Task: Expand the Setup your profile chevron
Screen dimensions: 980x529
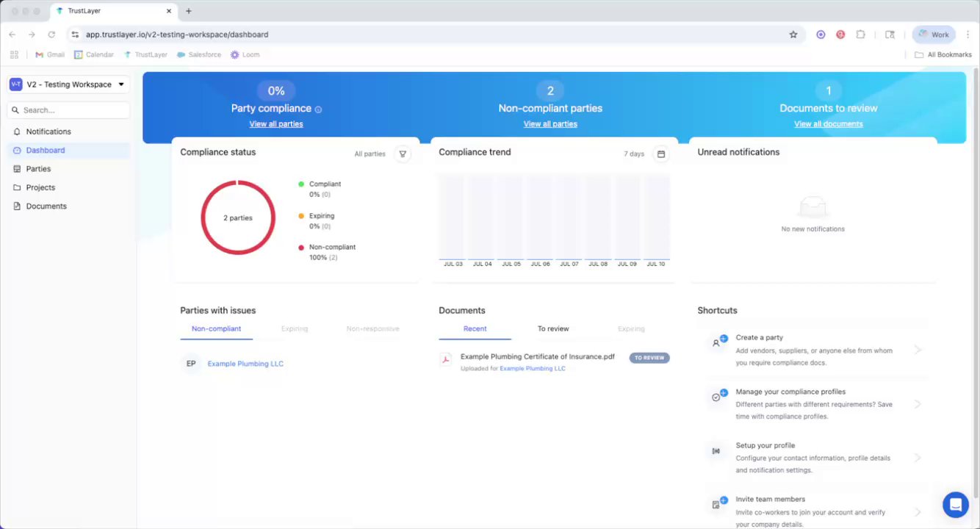Action: coord(918,458)
